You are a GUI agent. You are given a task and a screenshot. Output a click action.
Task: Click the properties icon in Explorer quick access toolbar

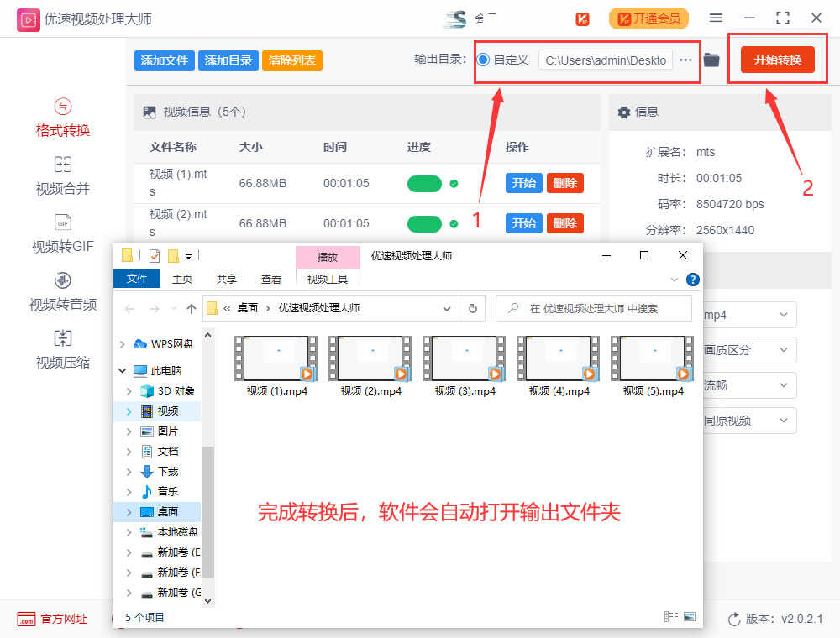tap(155, 256)
